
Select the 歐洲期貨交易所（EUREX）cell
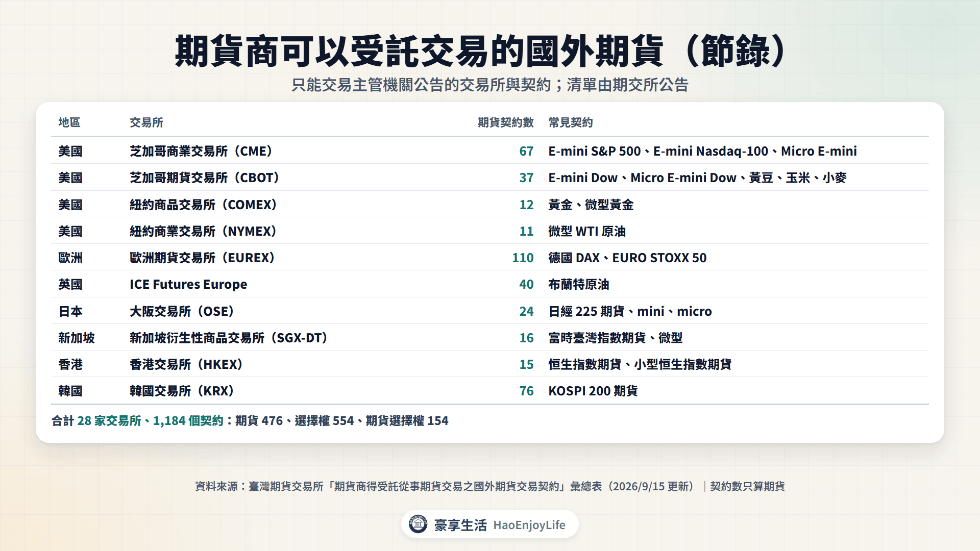(204, 258)
